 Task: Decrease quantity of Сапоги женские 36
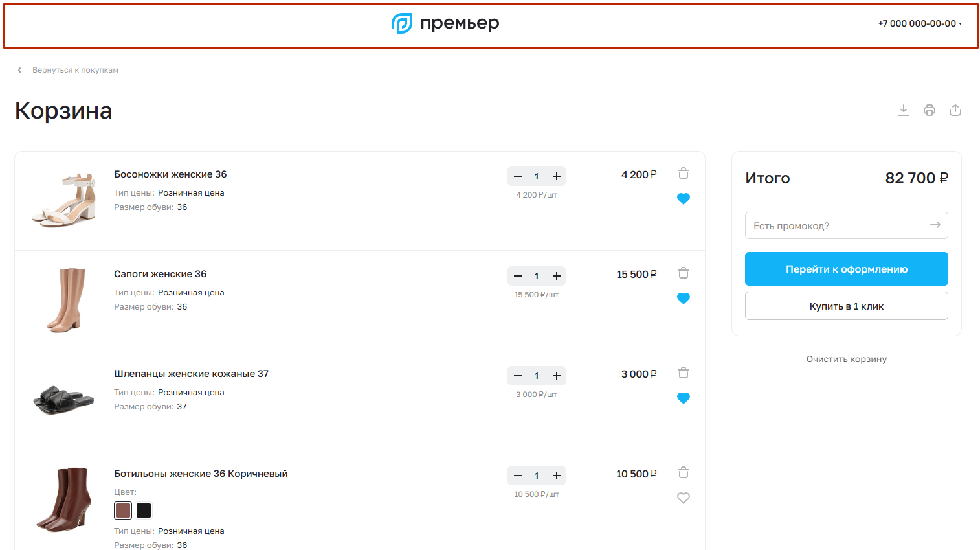point(518,276)
